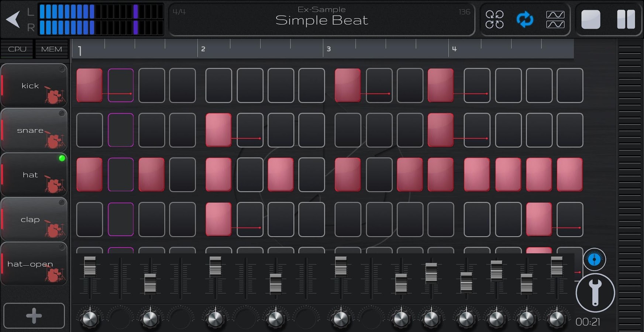Image resolution: width=644 pixels, height=332 pixels.
Task: Enable the clap step 1 cell
Action: pos(89,219)
